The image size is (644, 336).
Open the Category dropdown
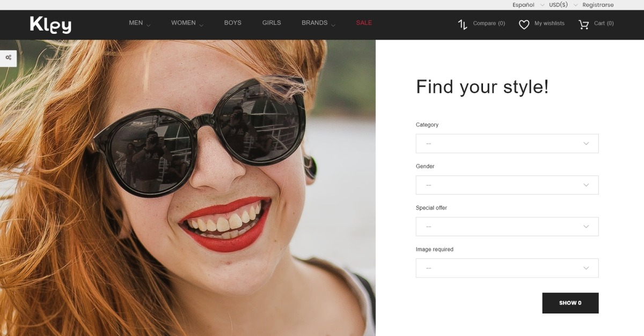(507, 144)
